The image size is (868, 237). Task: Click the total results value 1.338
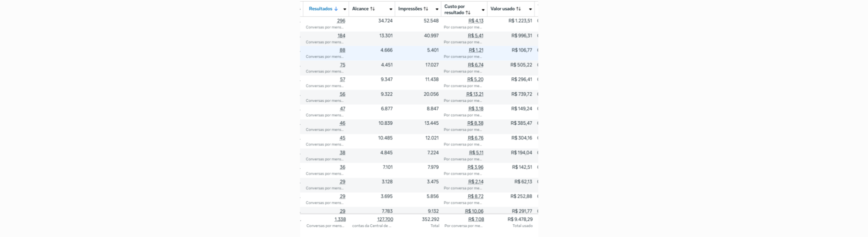coord(340,219)
